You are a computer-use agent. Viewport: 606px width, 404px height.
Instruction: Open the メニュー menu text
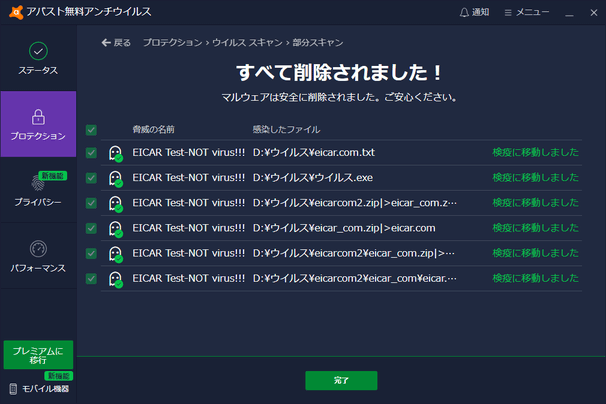pos(533,12)
